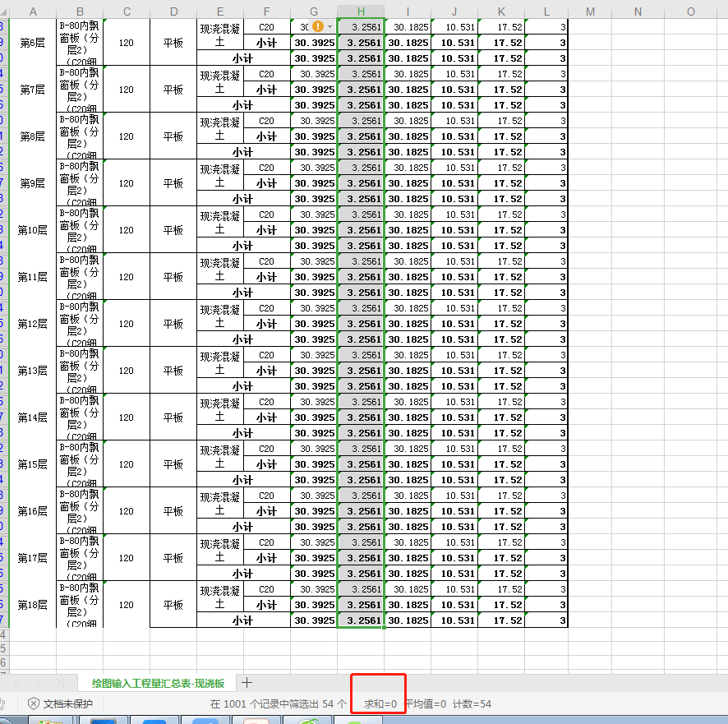Select column C header

tap(127, 12)
